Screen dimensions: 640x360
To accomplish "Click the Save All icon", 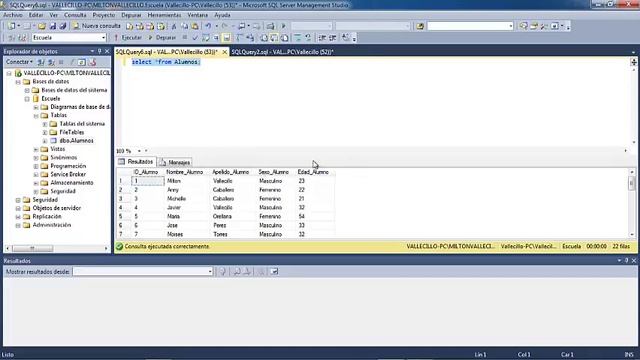I will coord(62,26).
